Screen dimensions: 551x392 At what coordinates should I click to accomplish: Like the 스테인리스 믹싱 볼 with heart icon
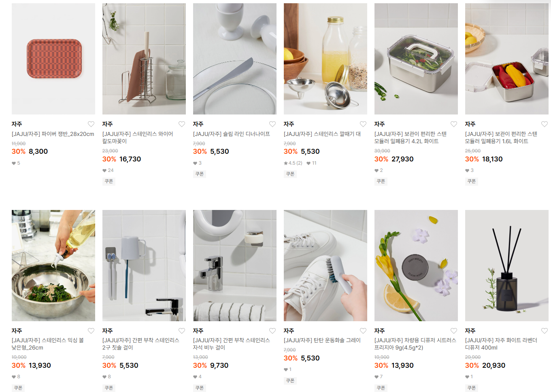[91, 331]
